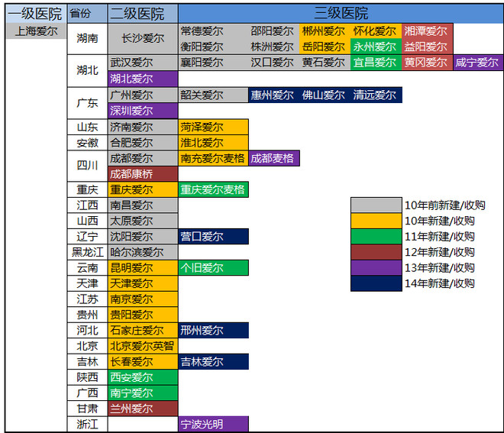The width and height of the screenshot is (504, 433).
Task: Click the 武汉爱尔 cell
Action: (143, 63)
